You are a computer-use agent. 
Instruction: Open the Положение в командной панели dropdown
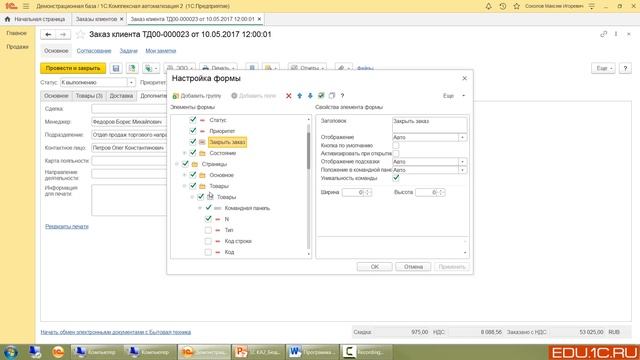(462, 170)
